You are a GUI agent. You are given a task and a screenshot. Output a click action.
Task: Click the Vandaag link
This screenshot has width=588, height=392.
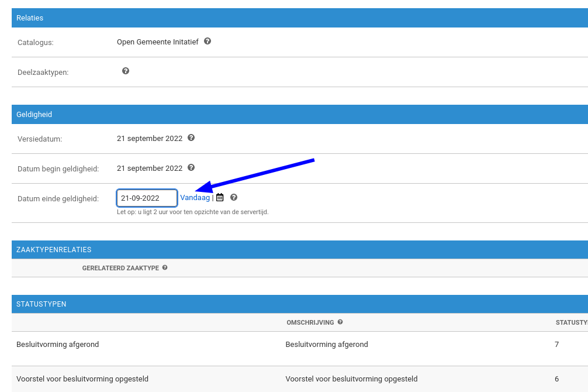(x=195, y=197)
